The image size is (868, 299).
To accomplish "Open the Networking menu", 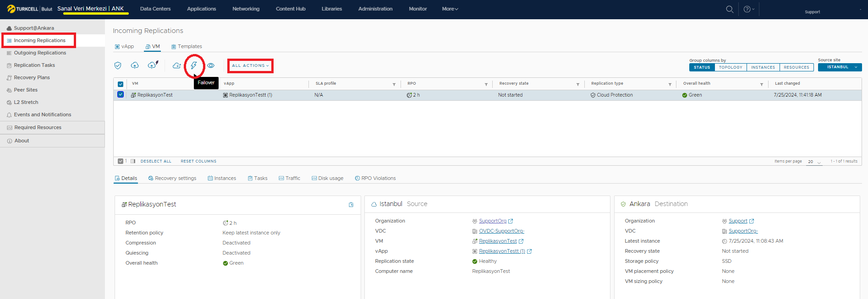I will point(246,9).
